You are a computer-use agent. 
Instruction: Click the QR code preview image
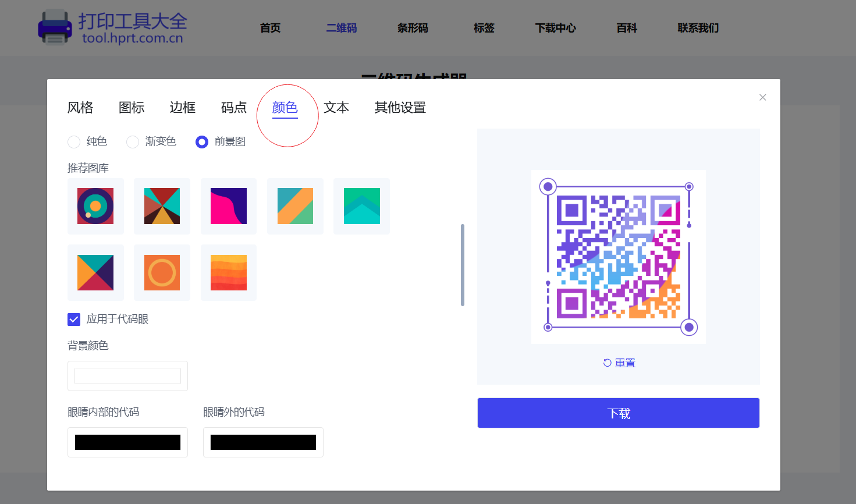point(619,257)
